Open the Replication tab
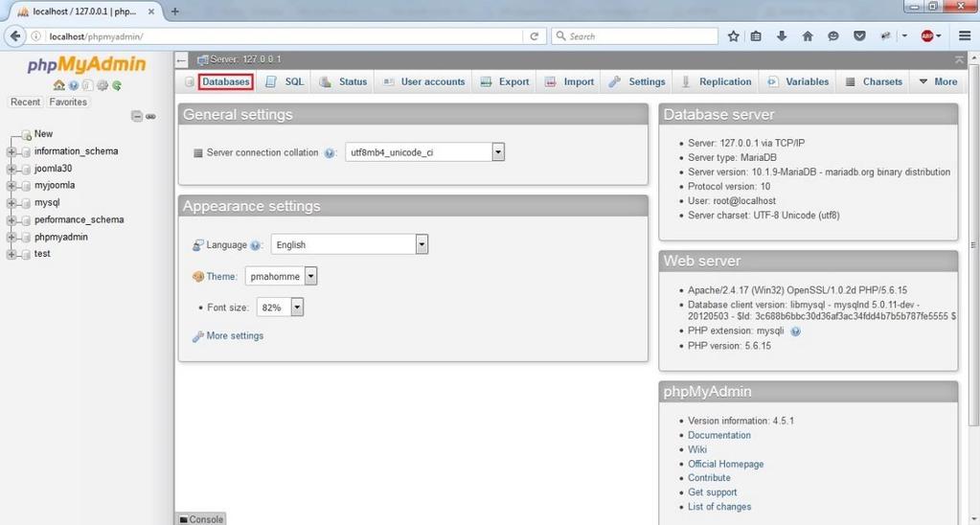Viewport: 980px width, 525px height. coord(717,81)
